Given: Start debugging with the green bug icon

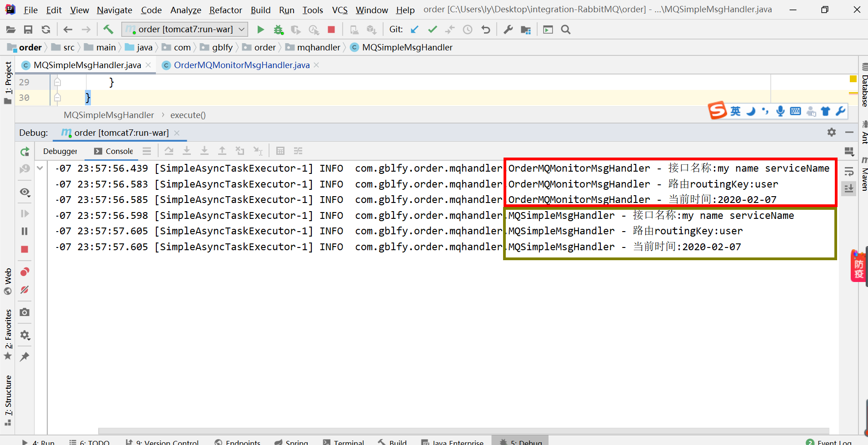Looking at the screenshot, I should (279, 30).
